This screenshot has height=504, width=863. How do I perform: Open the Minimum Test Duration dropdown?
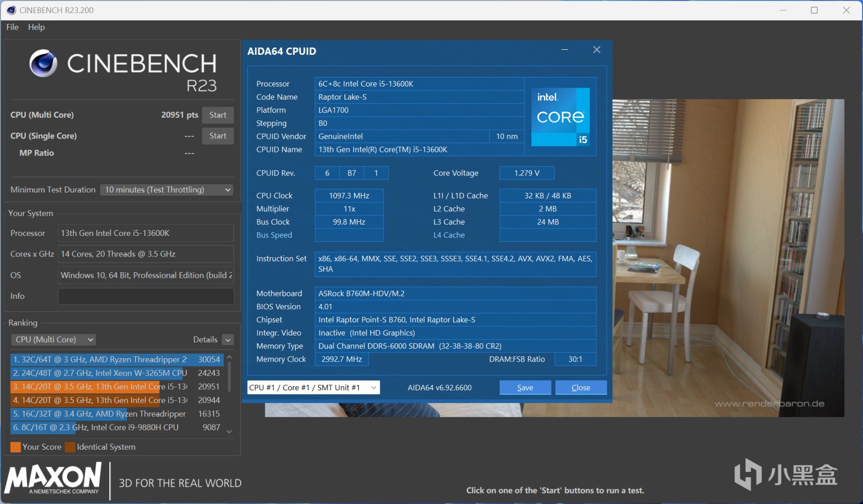167,190
